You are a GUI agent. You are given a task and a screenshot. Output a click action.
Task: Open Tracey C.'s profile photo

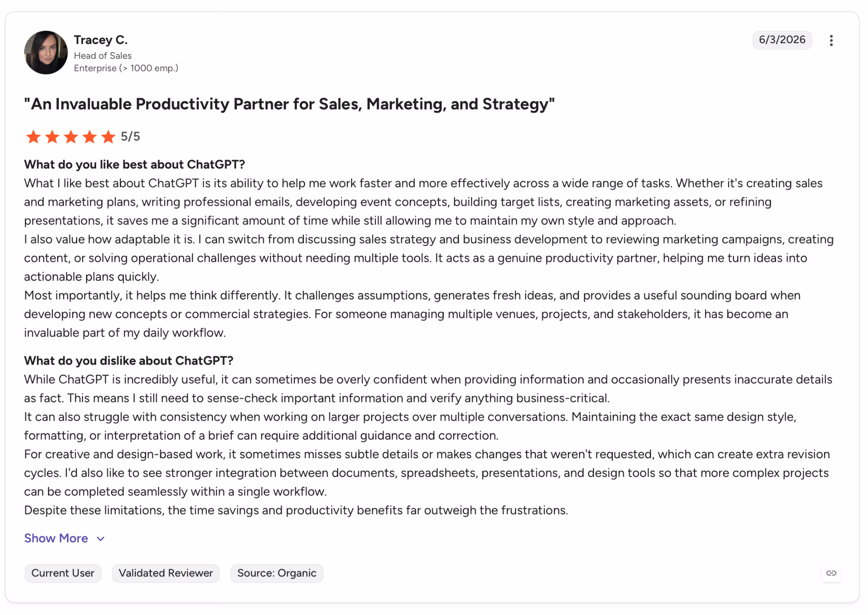click(46, 53)
